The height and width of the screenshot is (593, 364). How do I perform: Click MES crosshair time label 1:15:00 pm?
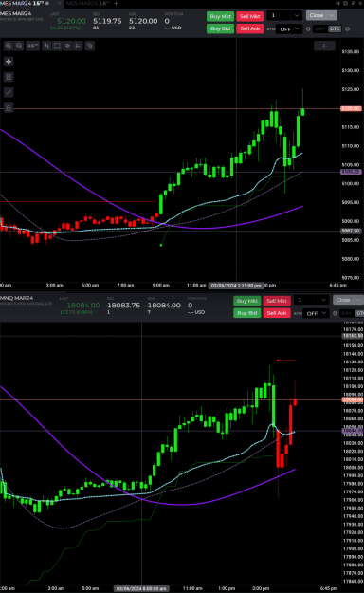click(236, 286)
